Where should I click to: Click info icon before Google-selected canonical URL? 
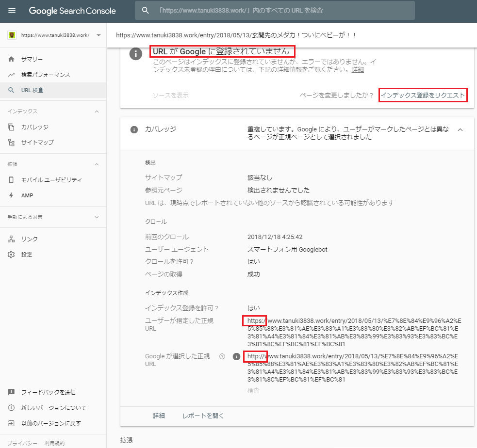coord(236,356)
